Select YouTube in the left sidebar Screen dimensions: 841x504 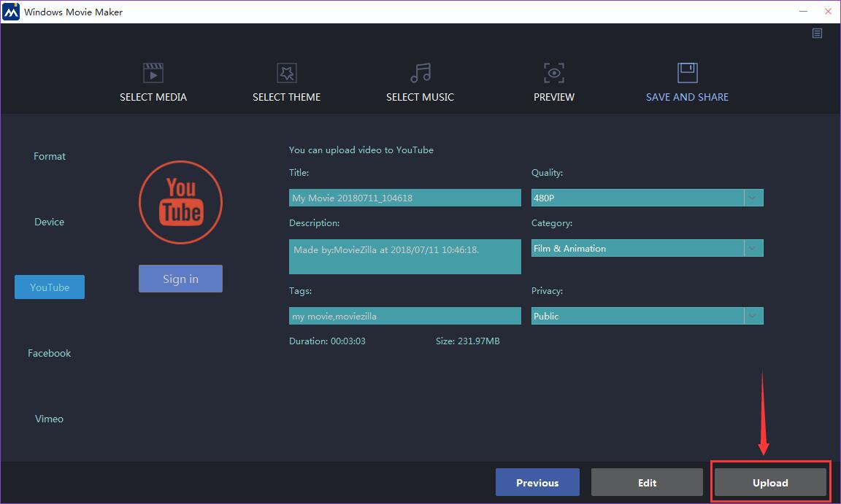tap(50, 287)
